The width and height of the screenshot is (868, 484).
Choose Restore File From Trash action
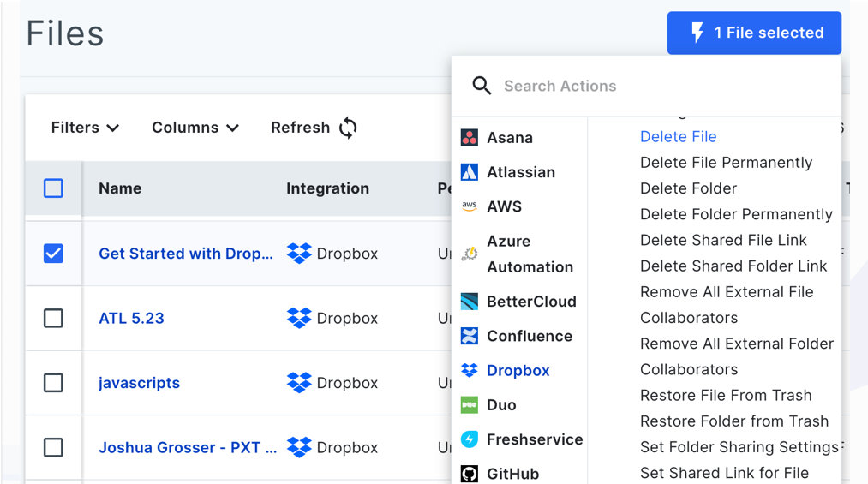[726, 396]
